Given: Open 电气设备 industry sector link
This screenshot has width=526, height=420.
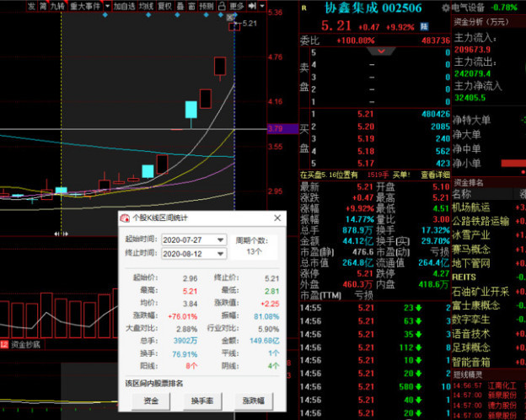Looking at the screenshot, I should 468,8.
